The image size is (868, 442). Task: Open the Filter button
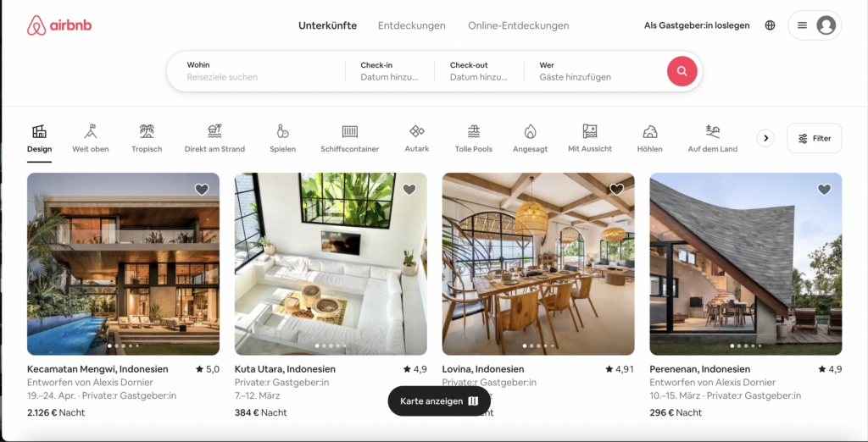click(x=815, y=138)
